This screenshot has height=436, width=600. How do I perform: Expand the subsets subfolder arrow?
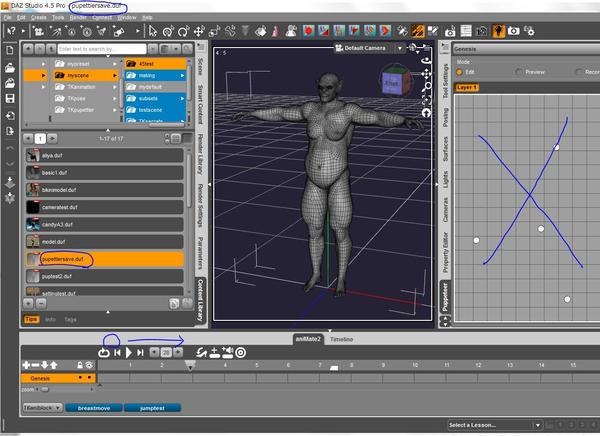pyautogui.click(x=182, y=98)
